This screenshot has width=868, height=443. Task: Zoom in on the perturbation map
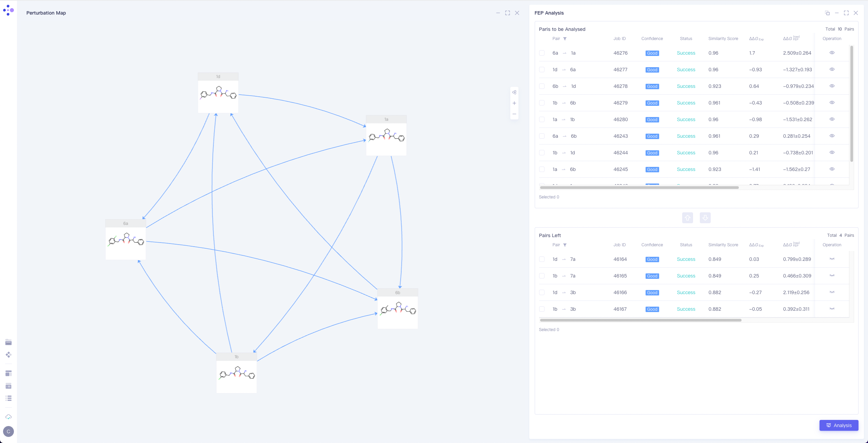pyautogui.click(x=514, y=103)
